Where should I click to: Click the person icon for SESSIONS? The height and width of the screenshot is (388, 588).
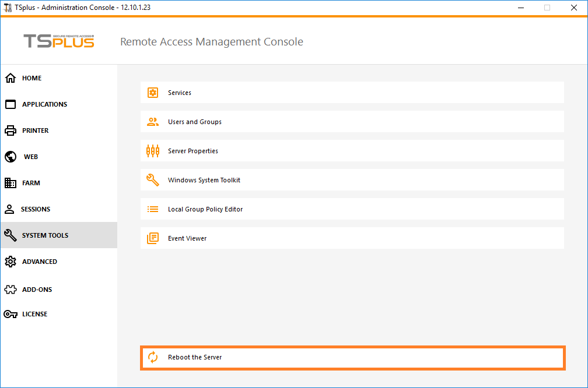[x=10, y=209]
